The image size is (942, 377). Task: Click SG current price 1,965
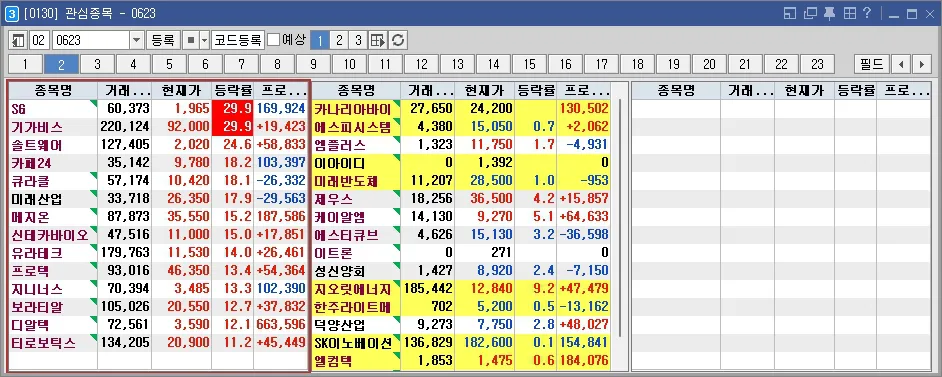point(192,109)
